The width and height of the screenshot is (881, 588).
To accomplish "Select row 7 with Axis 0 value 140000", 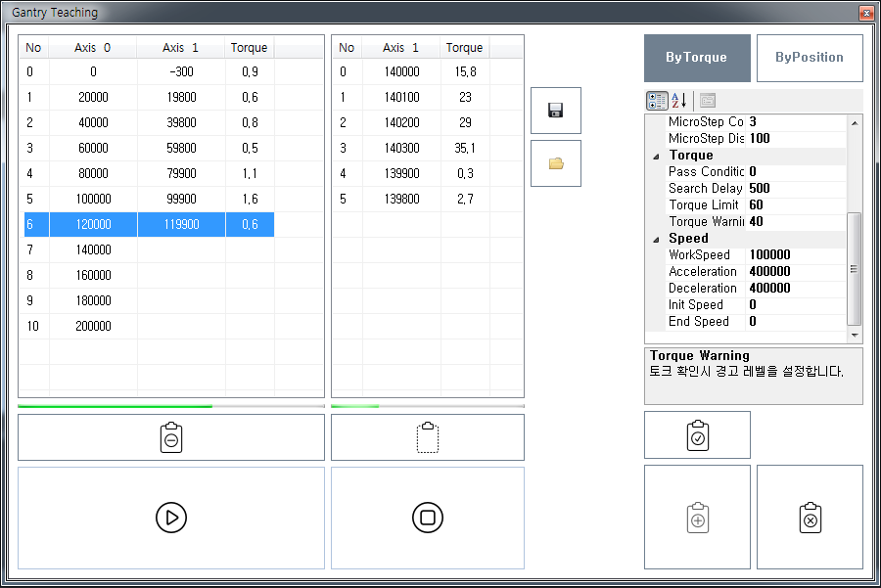I will [x=93, y=250].
